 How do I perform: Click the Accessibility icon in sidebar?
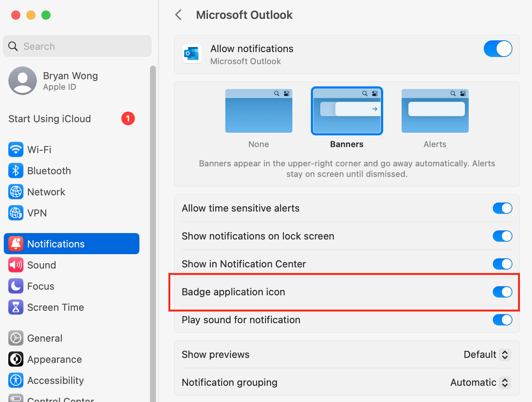pos(15,380)
